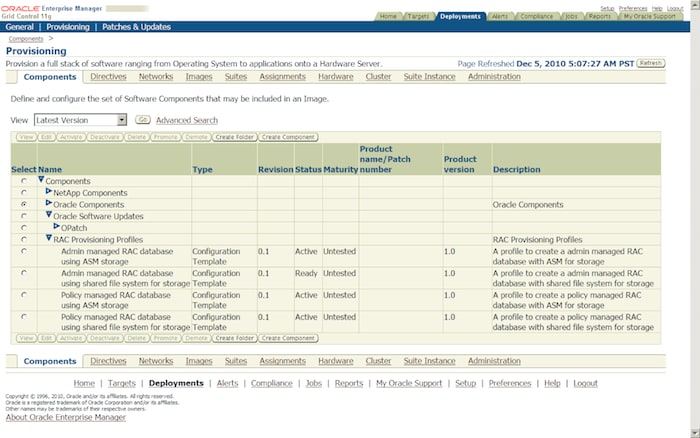Click the Components breadcrumb link
Image resolution: width=700 pixels, height=438 pixels.
(x=26, y=39)
